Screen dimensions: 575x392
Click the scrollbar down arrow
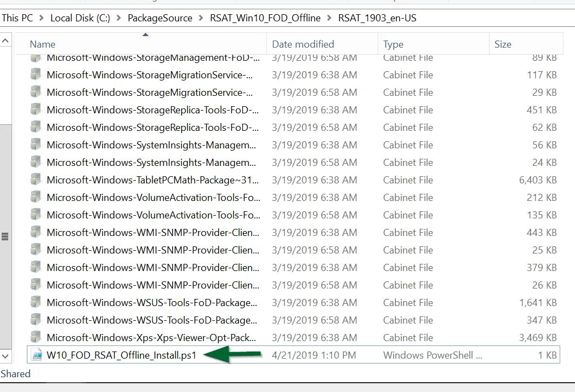[x=5, y=356]
